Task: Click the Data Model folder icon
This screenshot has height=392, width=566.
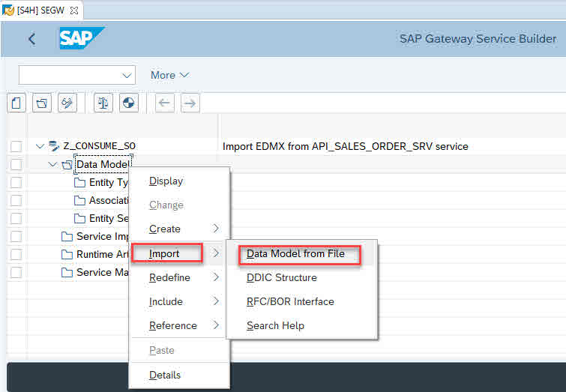Action: coord(67,165)
